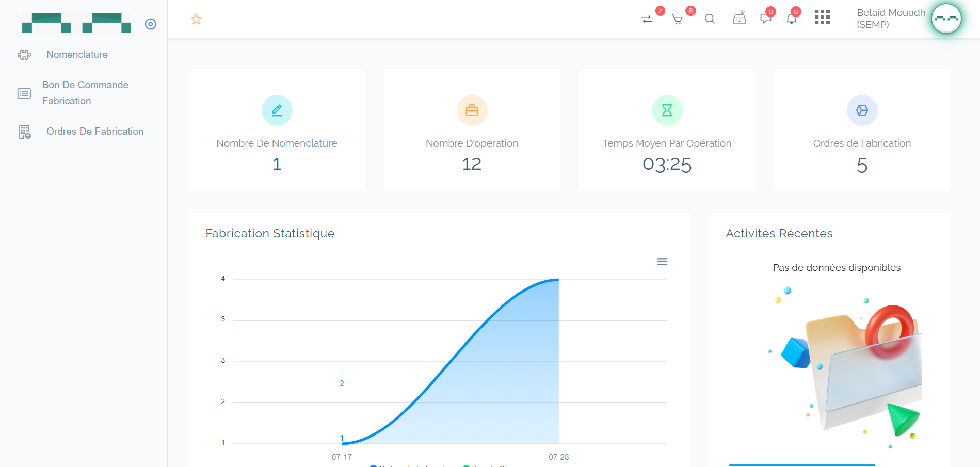Open the cash register icon
Screen dimensions: 980x467
click(740, 18)
